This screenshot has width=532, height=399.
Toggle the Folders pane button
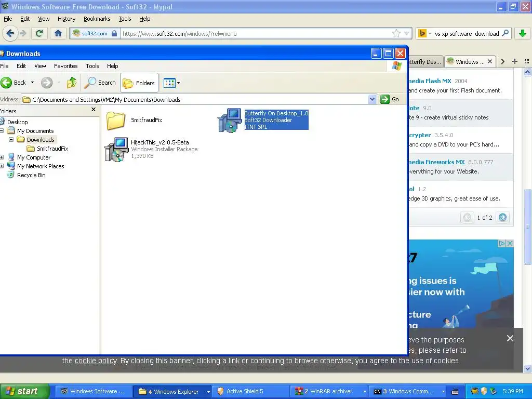pos(139,83)
